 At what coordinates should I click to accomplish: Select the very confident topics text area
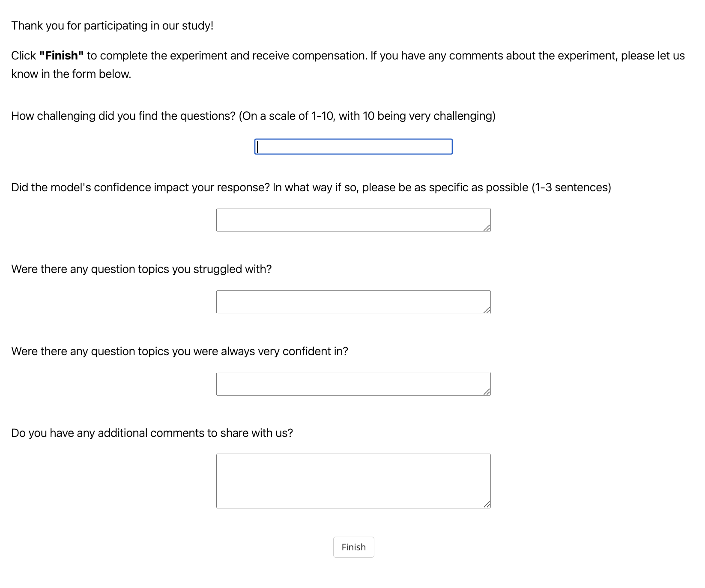(353, 384)
